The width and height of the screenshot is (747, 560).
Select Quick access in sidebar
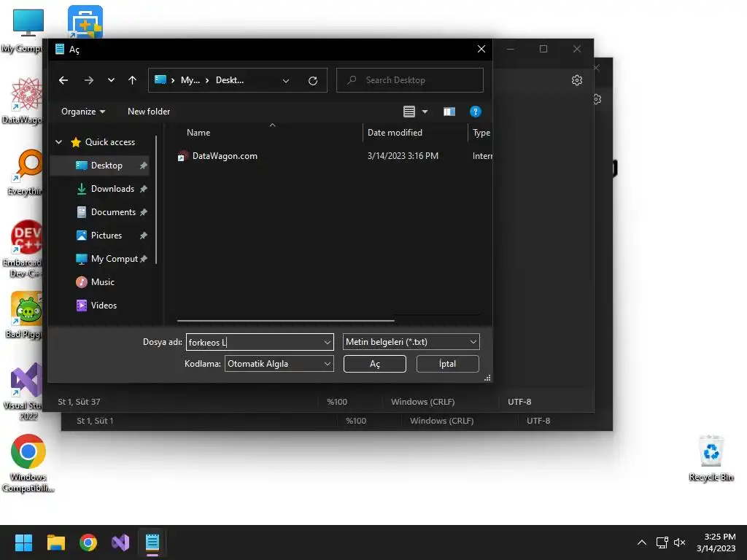point(109,142)
